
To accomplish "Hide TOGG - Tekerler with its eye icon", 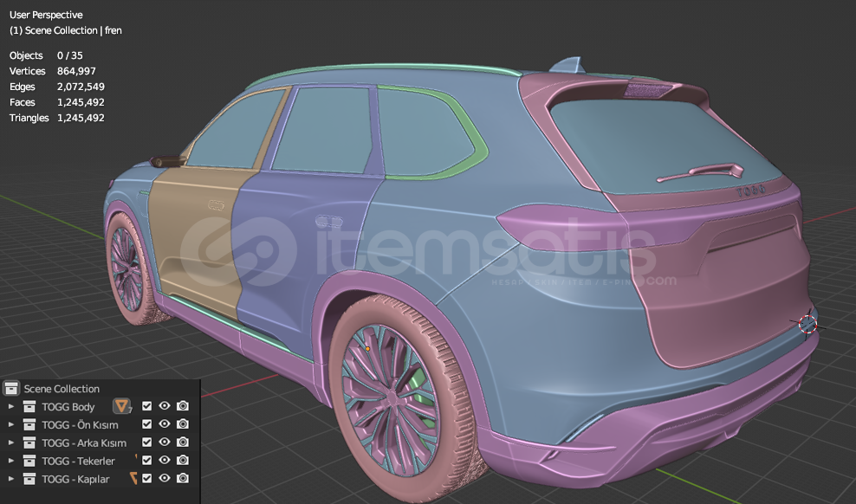I will point(165,460).
